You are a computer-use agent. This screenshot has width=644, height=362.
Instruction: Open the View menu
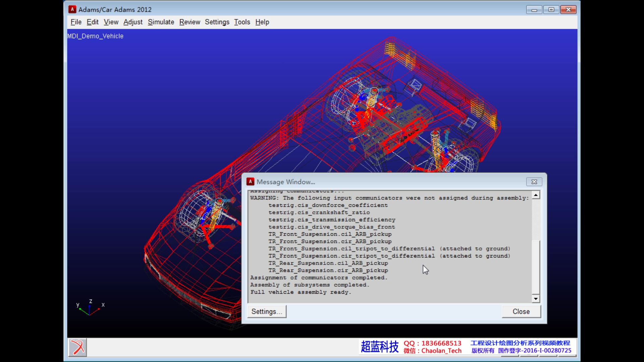[111, 22]
